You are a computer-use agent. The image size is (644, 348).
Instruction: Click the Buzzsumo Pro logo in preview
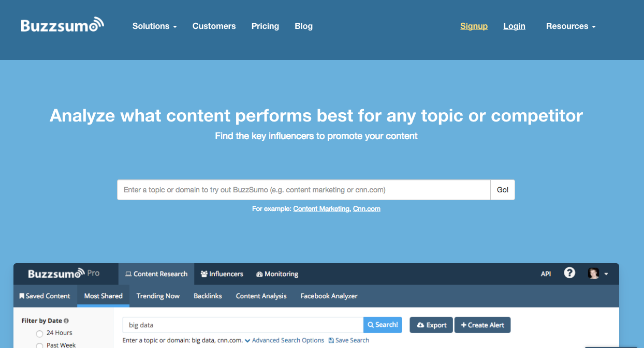tap(64, 274)
